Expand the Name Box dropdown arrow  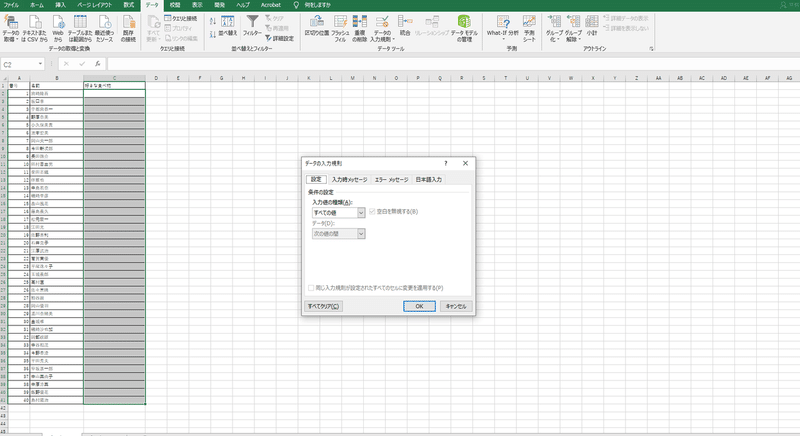(40, 64)
